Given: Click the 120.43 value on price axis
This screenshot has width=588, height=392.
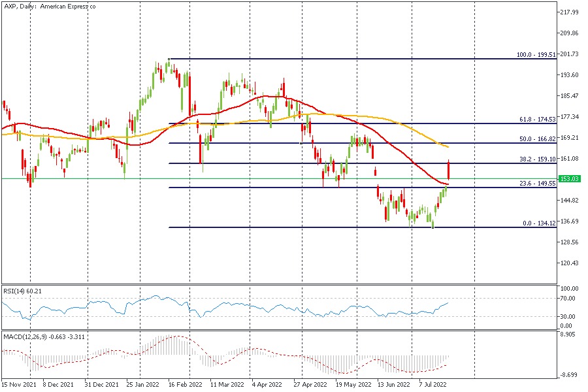Looking at the screenshot, I should click(x=570, y=263).
